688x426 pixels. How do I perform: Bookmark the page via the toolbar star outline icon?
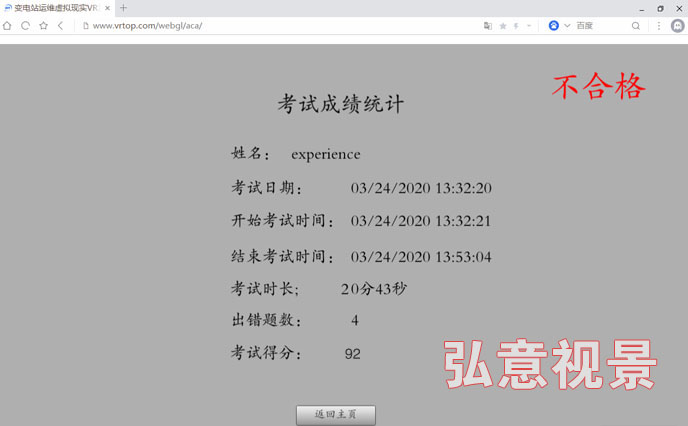43,26
